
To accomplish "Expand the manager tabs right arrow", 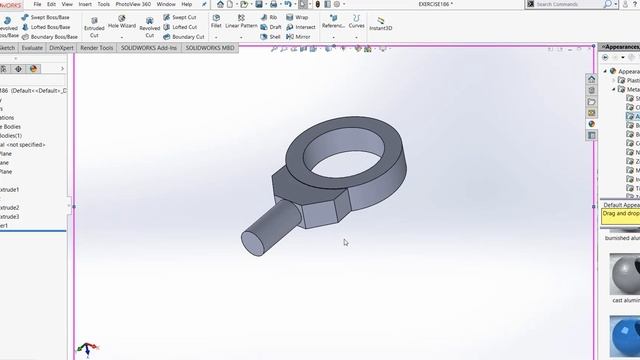I will (62, 69).
